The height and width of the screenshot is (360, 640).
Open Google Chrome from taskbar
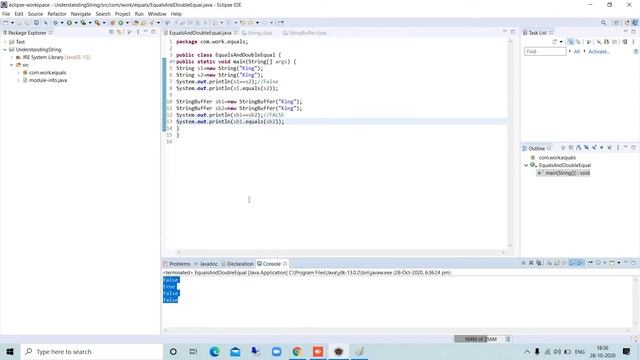point(297,351)
